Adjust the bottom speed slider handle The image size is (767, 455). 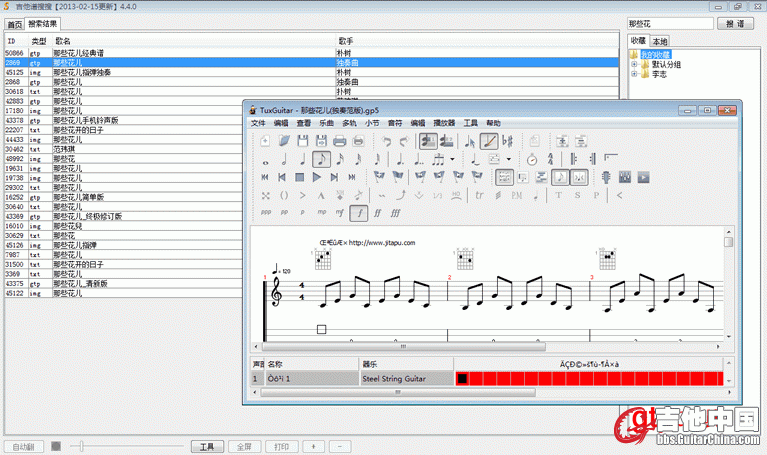click(81, 446)
